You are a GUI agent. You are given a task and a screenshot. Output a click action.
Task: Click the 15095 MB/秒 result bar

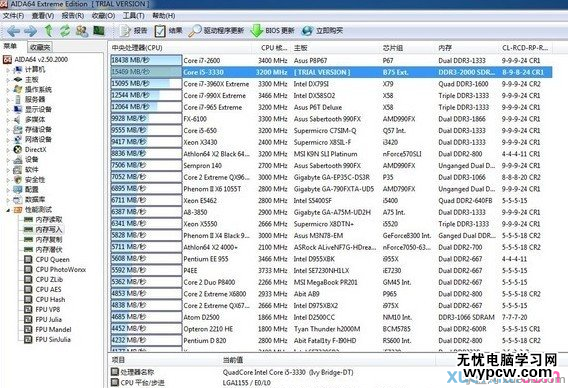point(146,84)
